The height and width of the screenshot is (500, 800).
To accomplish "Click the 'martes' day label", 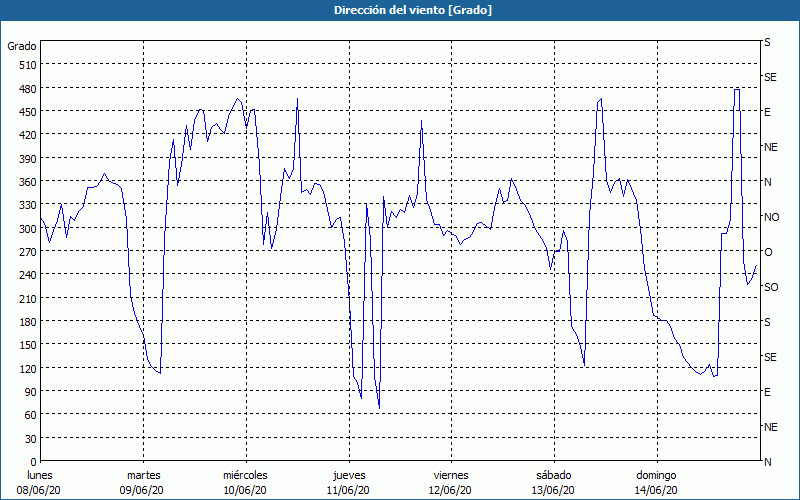I will 143,475.
